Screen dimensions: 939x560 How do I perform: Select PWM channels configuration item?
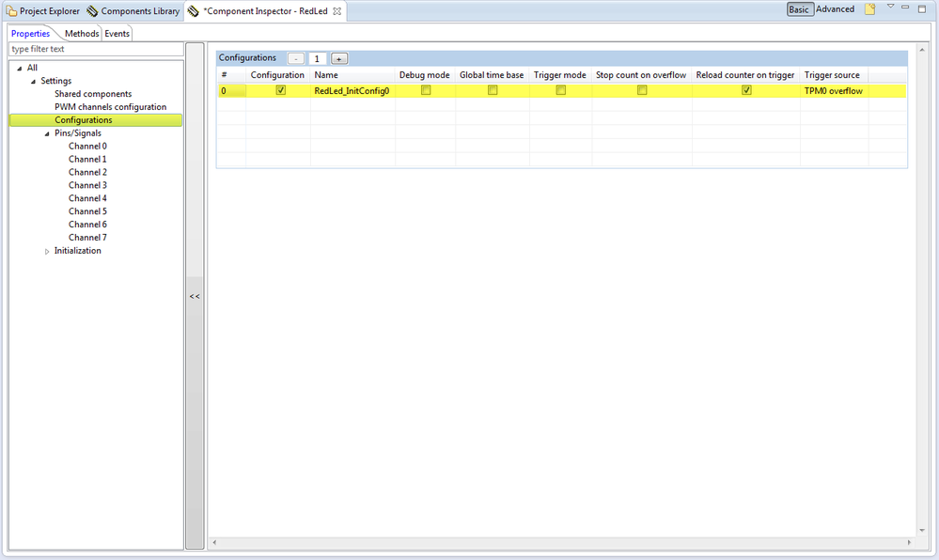tap(110, 106)
